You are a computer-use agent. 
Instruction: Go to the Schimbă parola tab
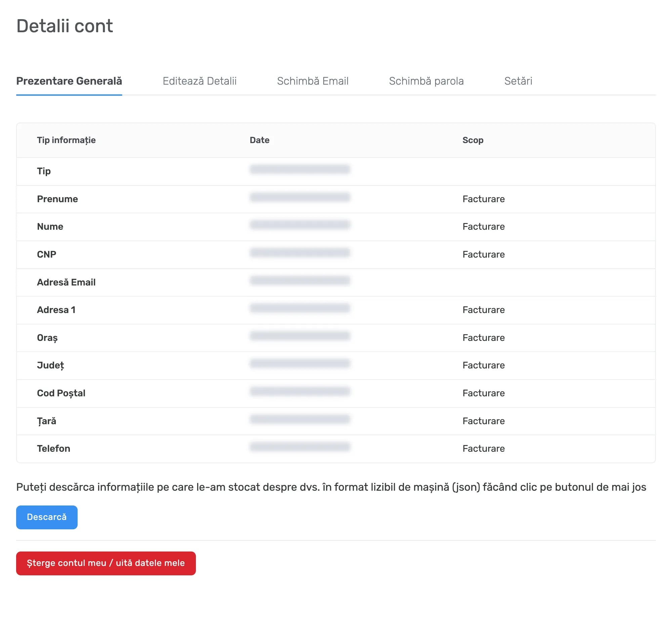click(426, 81)
